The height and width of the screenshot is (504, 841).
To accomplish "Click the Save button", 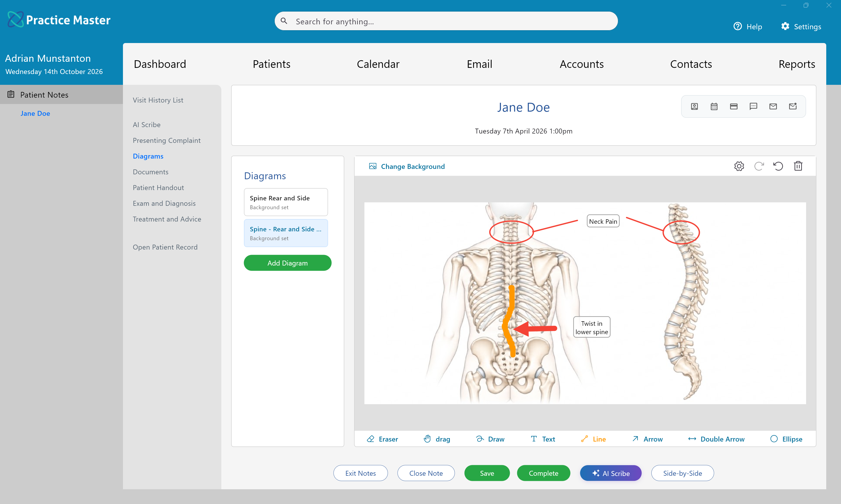I will (x=487, y=473).
